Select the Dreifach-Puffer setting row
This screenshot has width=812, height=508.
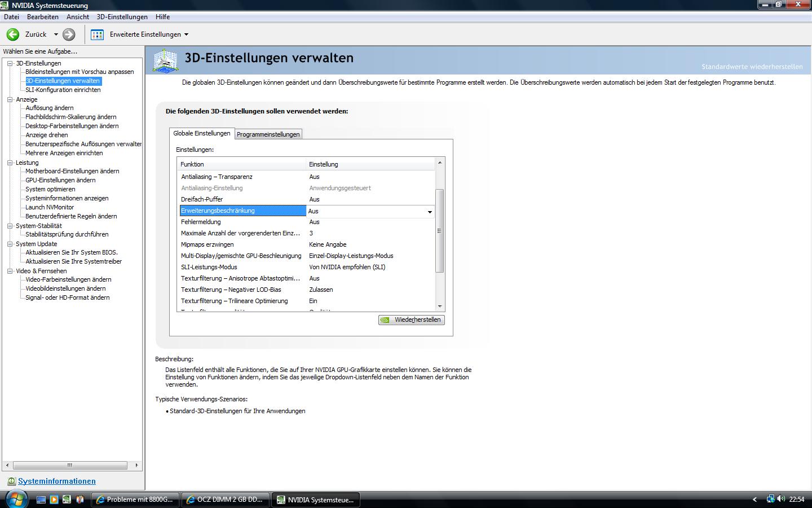coord(307,199)
